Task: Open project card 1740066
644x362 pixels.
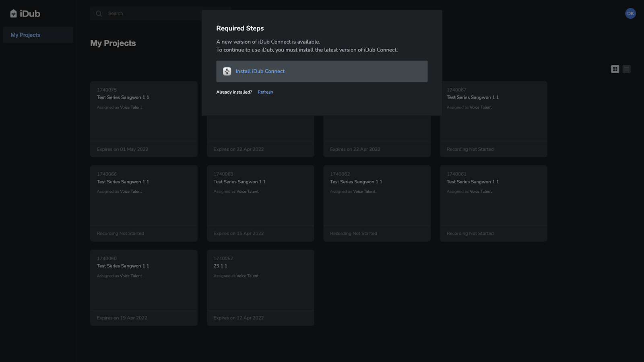Action: (x=144, y=203)
